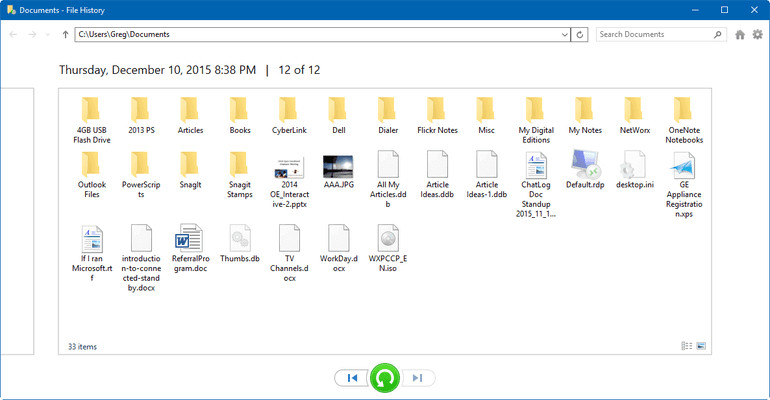Go to the previous backup version
Image resolution: width=770 pixels, height=400 pixels.
click(x=352, y=378)
